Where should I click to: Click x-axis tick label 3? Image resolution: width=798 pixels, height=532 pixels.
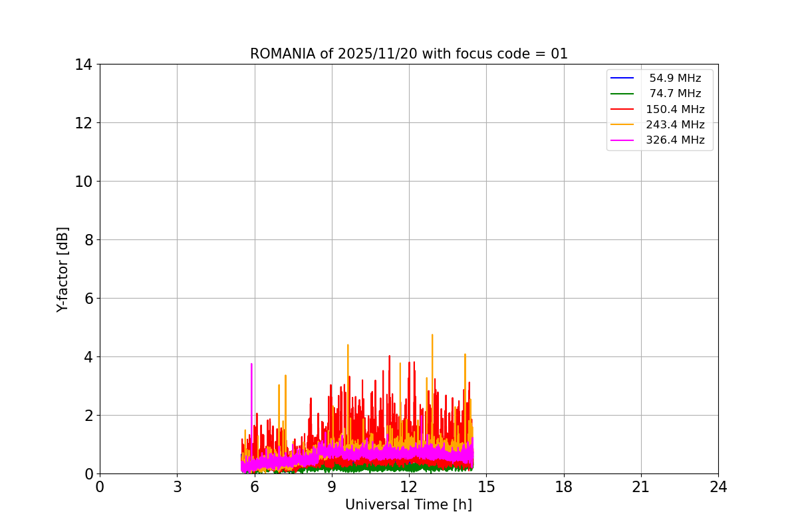(x=177, y=487)
